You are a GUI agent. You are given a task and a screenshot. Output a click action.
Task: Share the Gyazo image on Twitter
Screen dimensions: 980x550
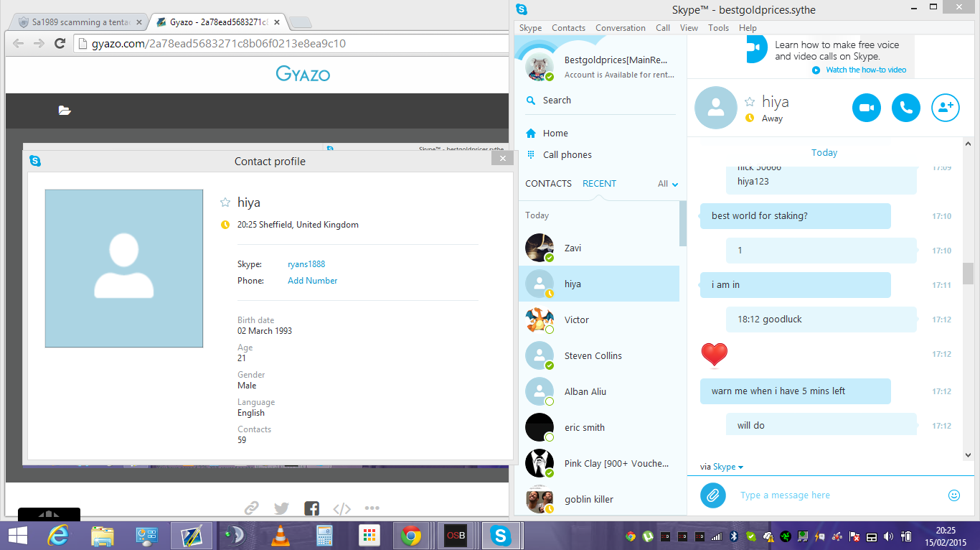pos(281,508)
